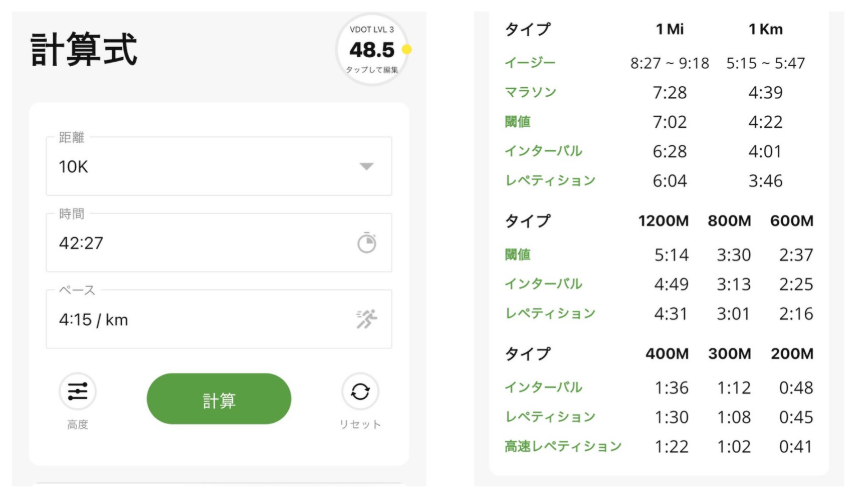This screenshot has height=501, width=857.
Task: Tap the VDOT 48.5 level badge
Action: point(371,50)
